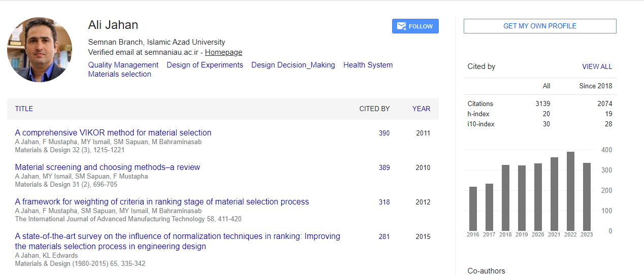View the 390 citations for VIKOR paper

384,133
